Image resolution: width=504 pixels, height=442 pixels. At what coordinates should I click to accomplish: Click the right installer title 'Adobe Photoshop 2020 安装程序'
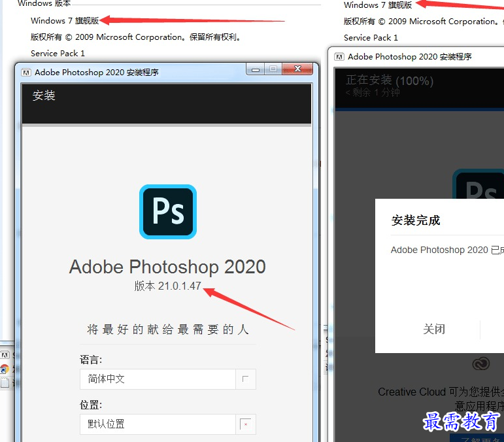coord(410,57)
